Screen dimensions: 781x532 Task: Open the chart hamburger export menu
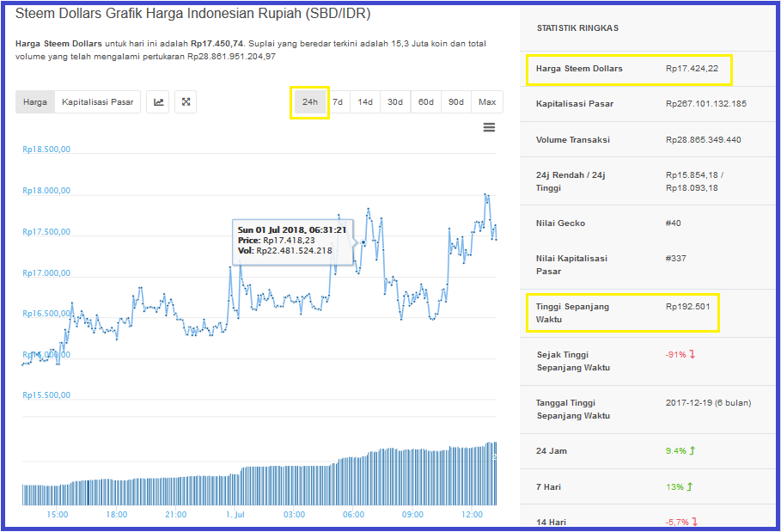[x=489, y=127]
